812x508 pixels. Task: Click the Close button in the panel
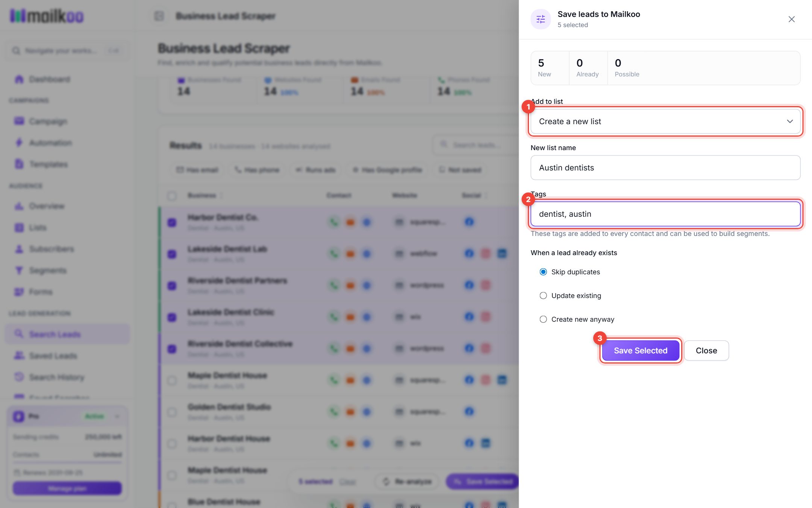point(706,350)
